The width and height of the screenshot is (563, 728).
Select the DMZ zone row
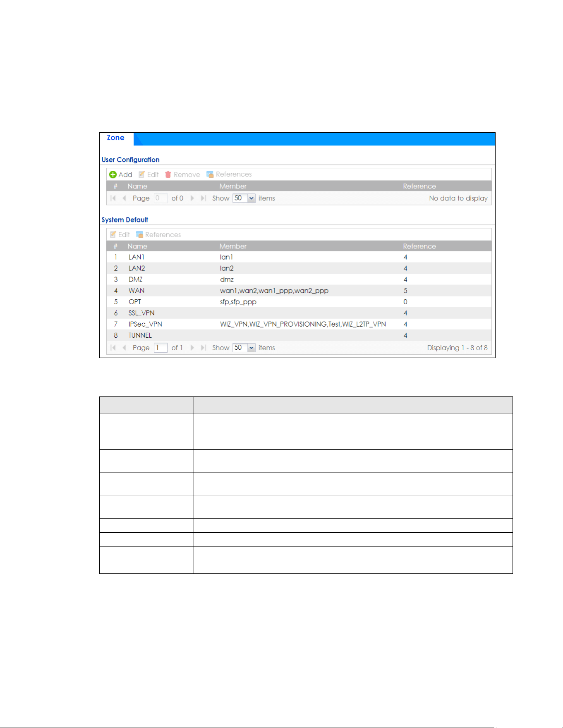tap(299, 279)
